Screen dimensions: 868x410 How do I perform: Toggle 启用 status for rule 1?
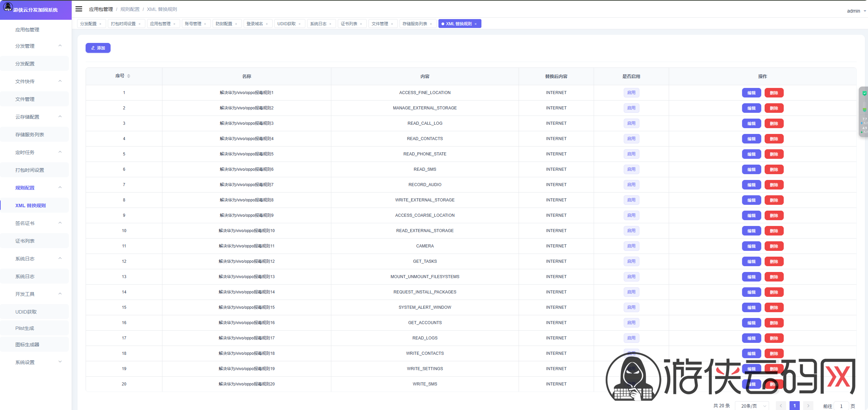pos(631,93)
